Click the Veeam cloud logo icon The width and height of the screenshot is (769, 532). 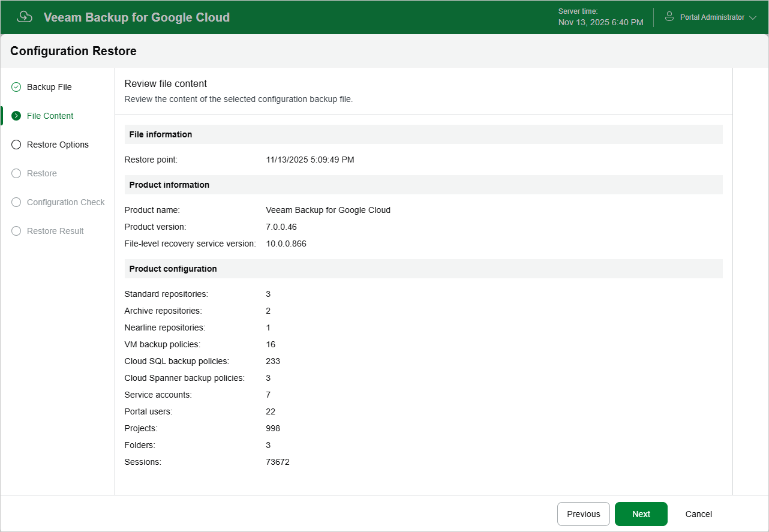(25, 17)
